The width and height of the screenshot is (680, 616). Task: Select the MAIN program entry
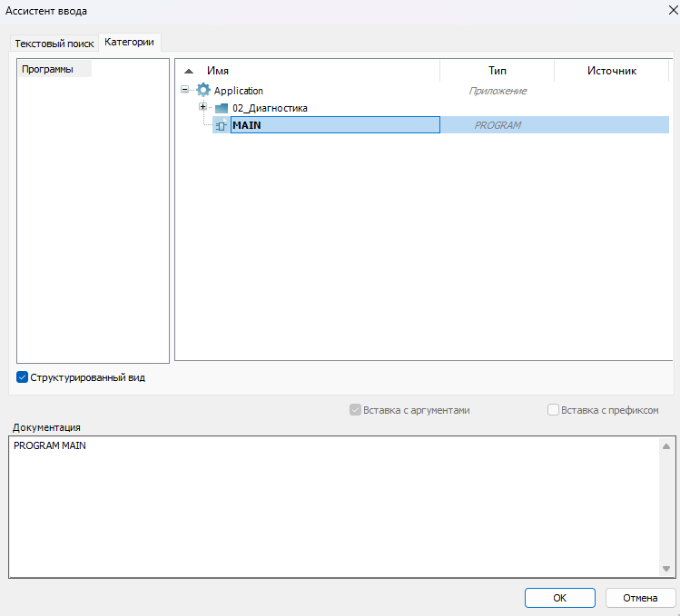(x=247, y=125)
